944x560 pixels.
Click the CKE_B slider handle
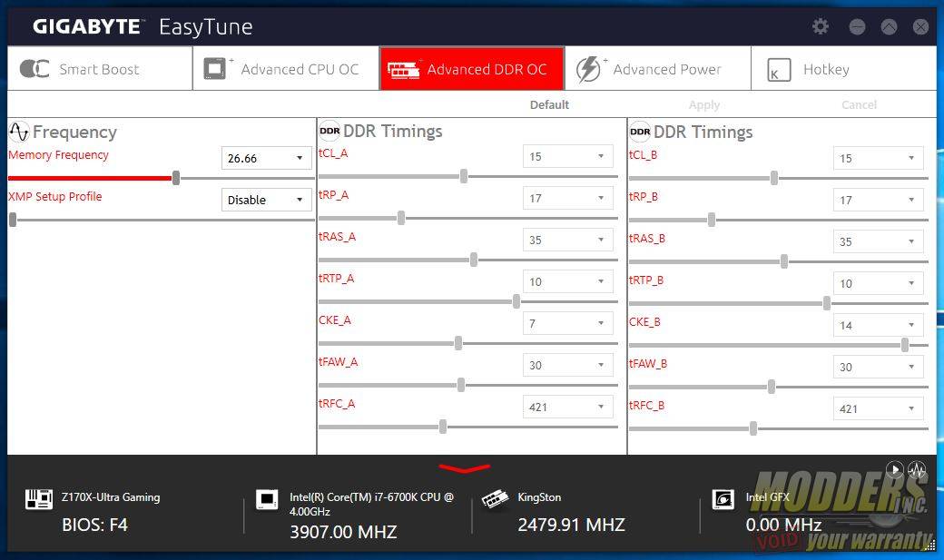(905, 345)
